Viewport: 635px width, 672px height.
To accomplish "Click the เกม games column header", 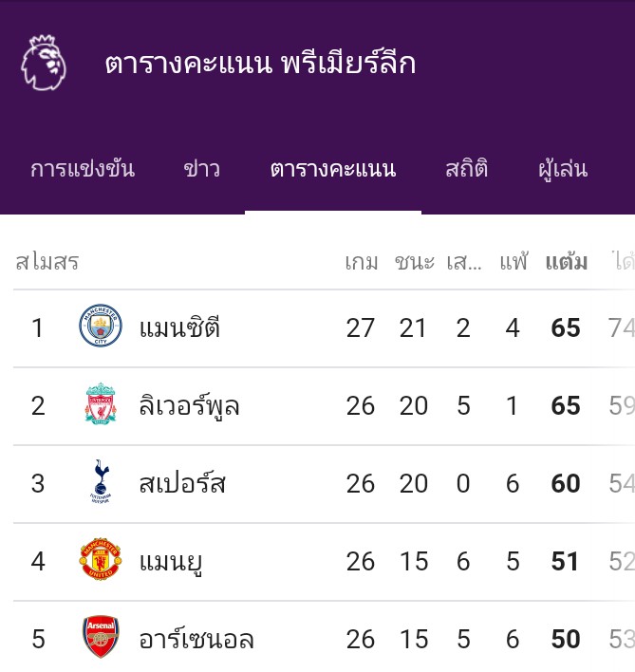I will [362, 262].
